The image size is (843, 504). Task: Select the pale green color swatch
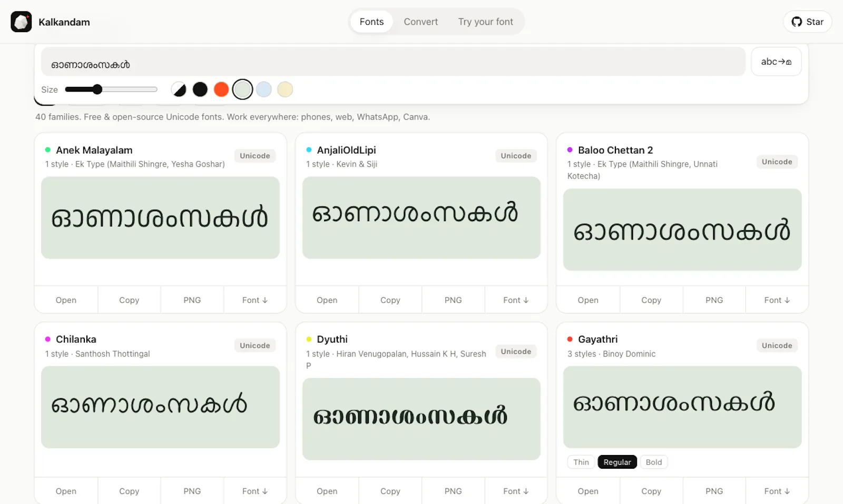pos(242,90)
